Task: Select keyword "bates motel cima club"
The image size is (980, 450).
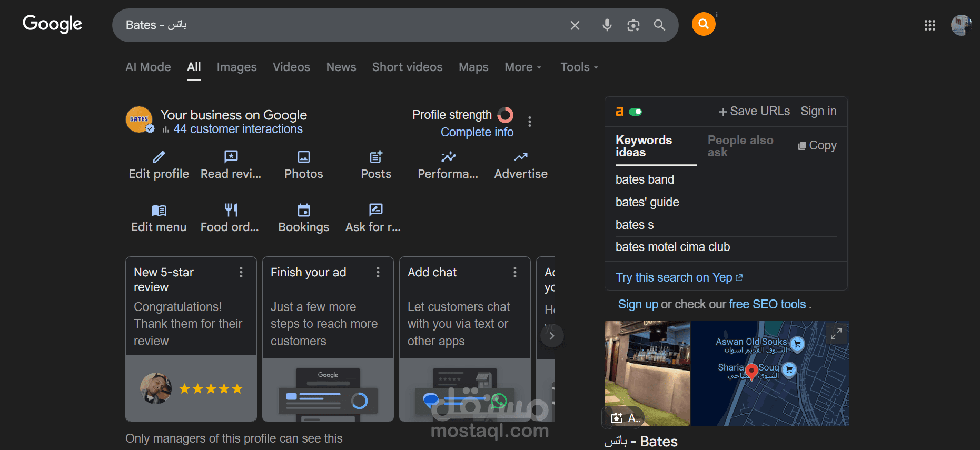Action: (672, 247)
